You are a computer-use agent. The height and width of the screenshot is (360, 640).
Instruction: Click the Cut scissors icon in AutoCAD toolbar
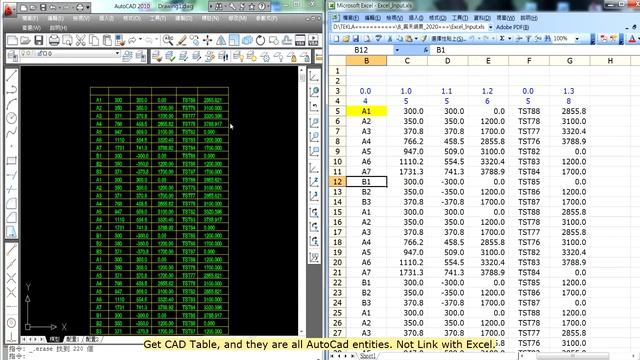click(80, 40)
